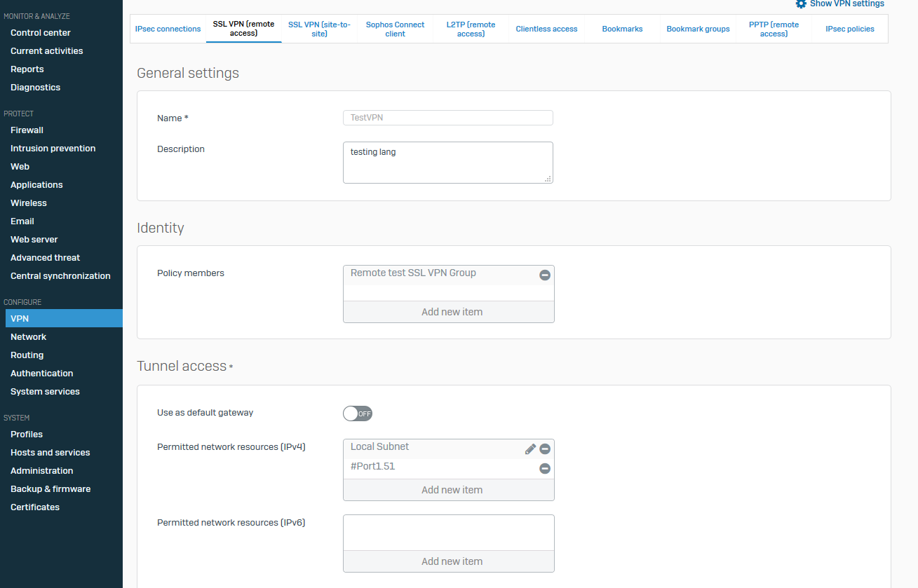This screenshot has height=588, width=918.
Task: Toggle Use as default gateway switch
Action: click(x=358, y=413)
